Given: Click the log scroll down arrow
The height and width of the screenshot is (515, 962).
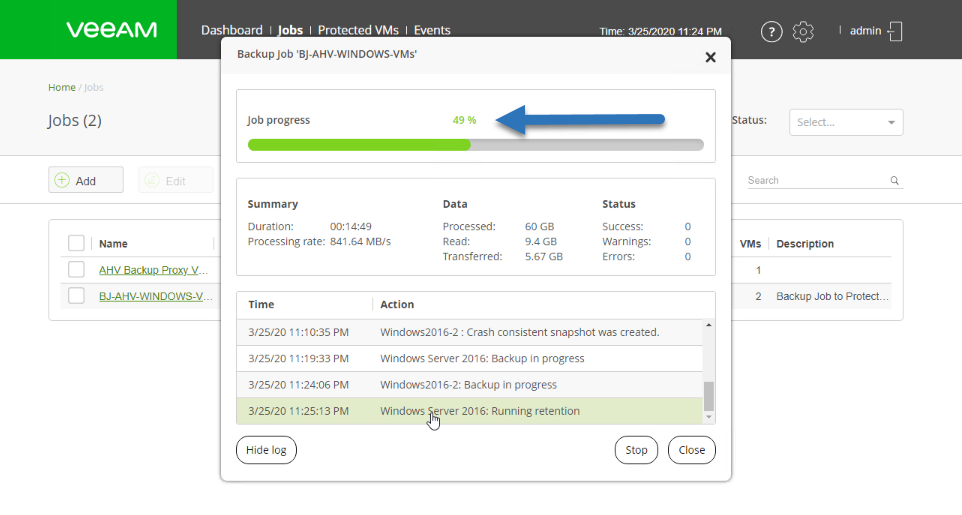Looking at the screenshot, I should click(709, 417).
